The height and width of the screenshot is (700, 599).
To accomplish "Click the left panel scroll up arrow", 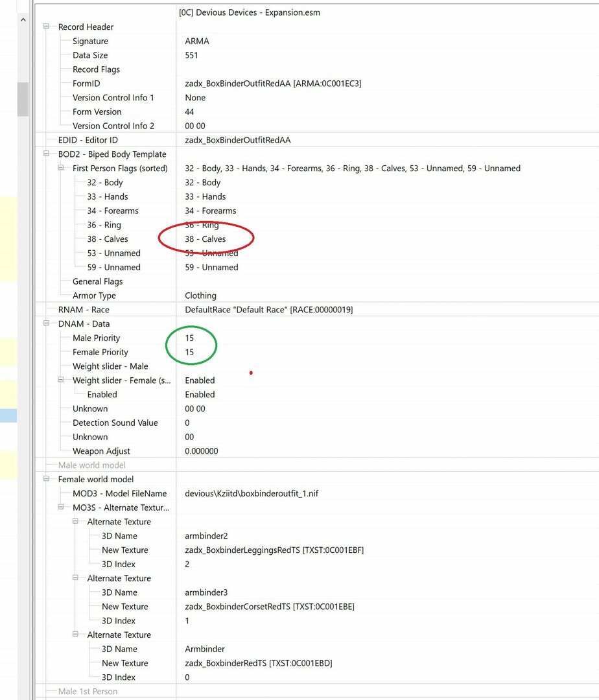I will coord(23,19).
